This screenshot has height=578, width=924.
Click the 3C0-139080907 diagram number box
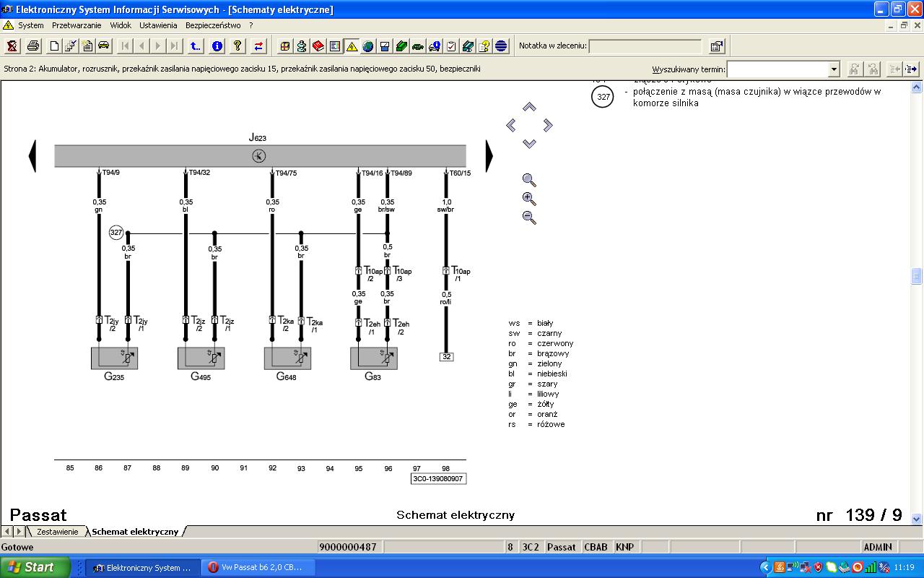(x=438, y=479)
